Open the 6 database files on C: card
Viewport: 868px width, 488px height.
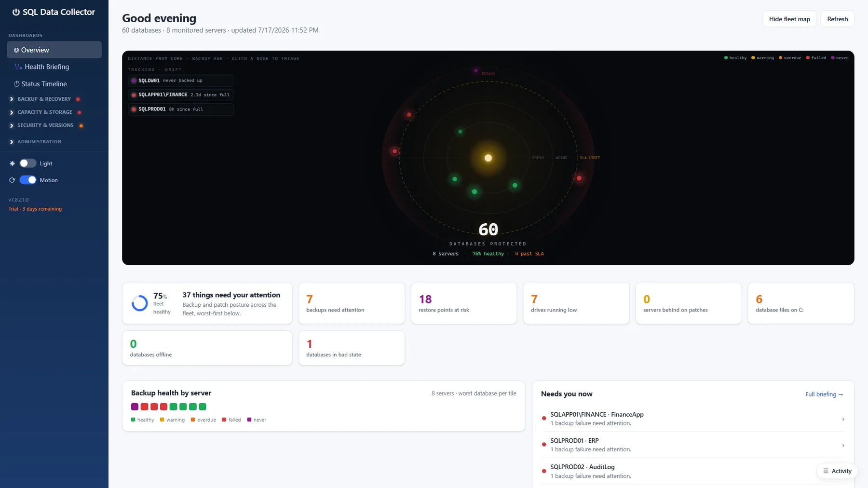tap(801, 303)
